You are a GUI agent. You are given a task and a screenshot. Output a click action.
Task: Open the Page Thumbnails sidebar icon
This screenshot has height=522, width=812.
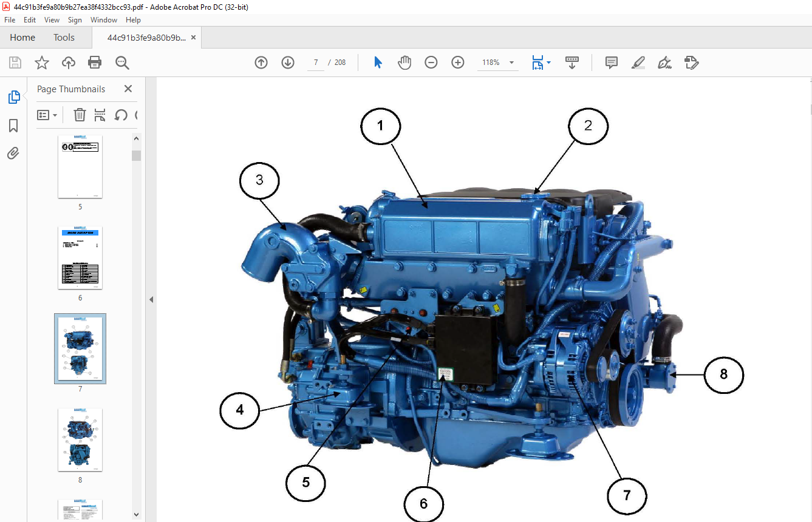(x=13, y=97)
